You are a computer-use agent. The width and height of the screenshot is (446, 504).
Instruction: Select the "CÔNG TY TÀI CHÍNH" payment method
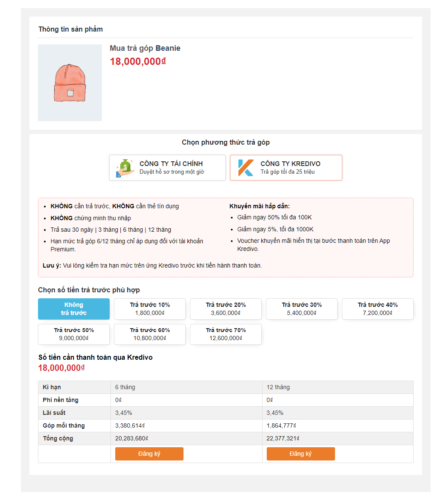click(x=167, y=167)
